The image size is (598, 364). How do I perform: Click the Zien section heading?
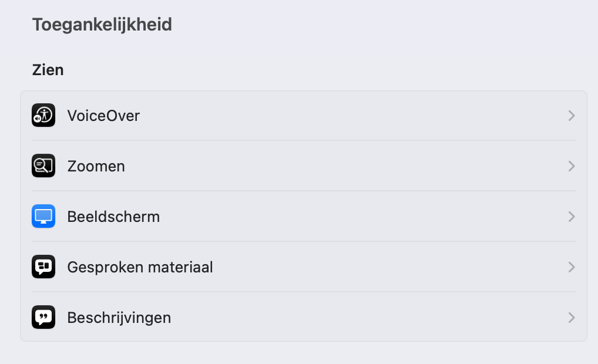(x=48, y=70)
